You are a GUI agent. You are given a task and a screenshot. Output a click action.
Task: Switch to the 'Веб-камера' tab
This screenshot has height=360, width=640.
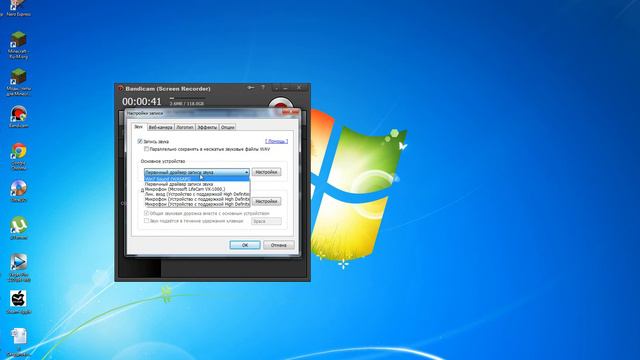pos(160,127)
